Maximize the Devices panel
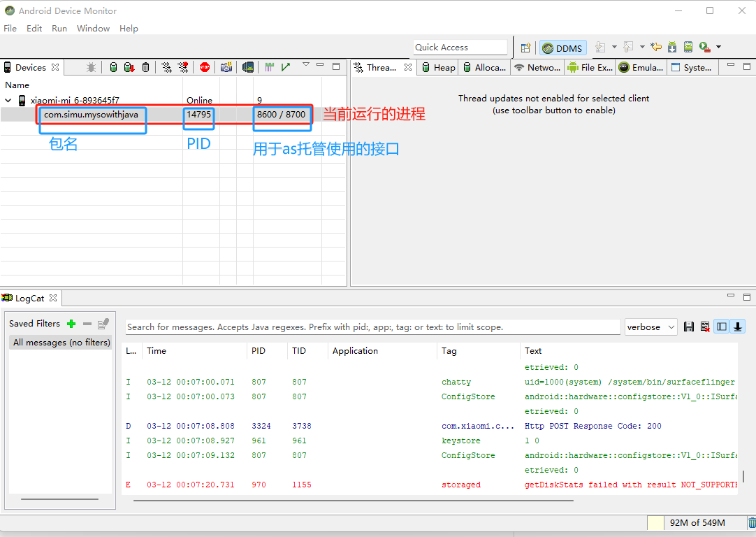The width and height of the screenshot is (756, 537). click(x=336, y=66)
